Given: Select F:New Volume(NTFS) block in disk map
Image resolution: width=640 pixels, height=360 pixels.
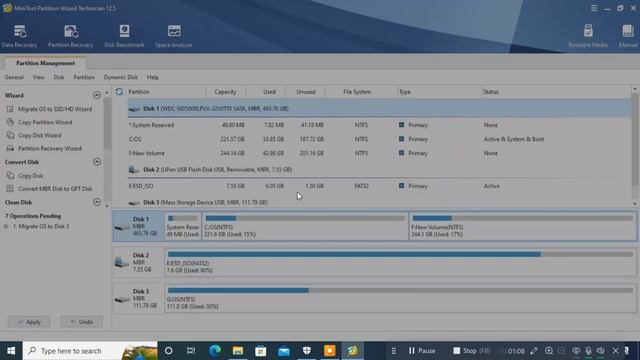Looking at the screenshot, I should [x=522, y=226].
